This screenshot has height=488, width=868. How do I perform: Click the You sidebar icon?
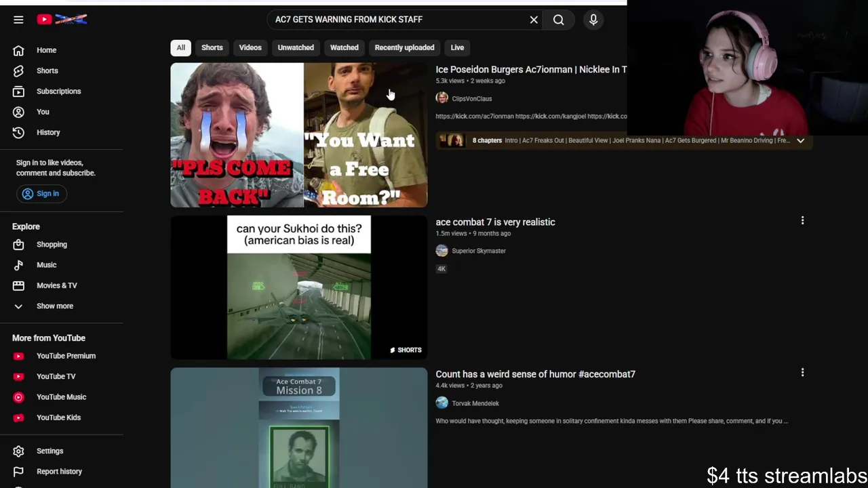[18, 112]
